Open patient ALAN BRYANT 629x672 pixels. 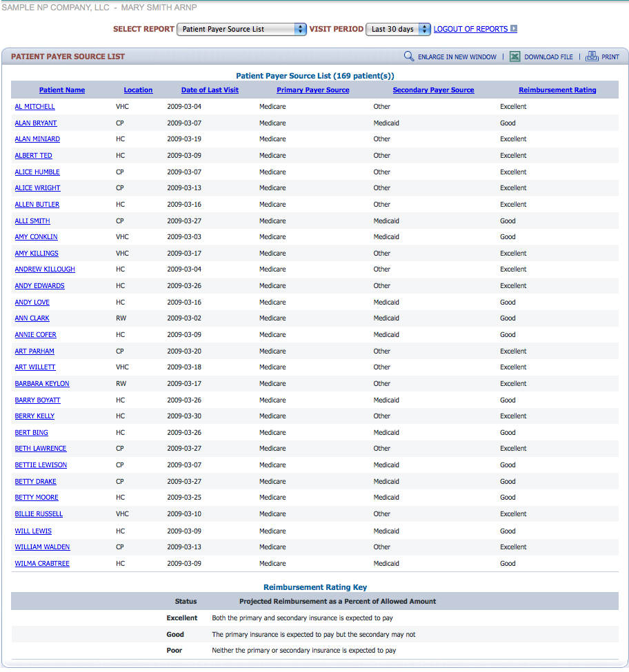pos(36,123)
